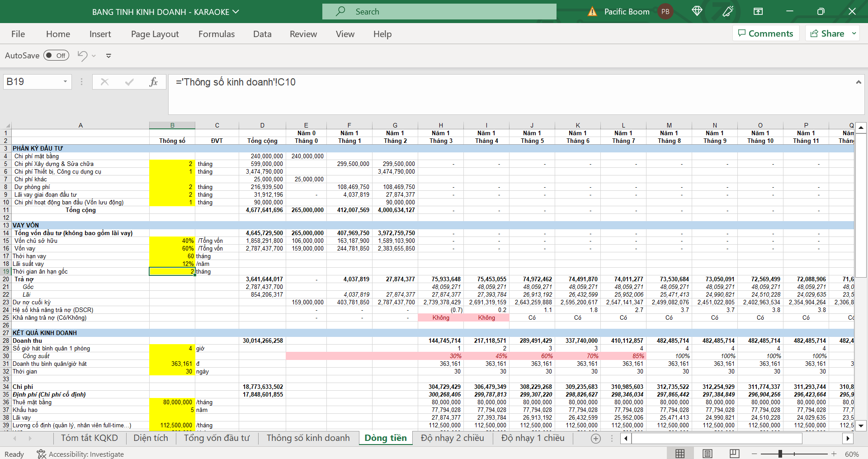
Task: Select Page Break Preview view icon
Action: 735,454
